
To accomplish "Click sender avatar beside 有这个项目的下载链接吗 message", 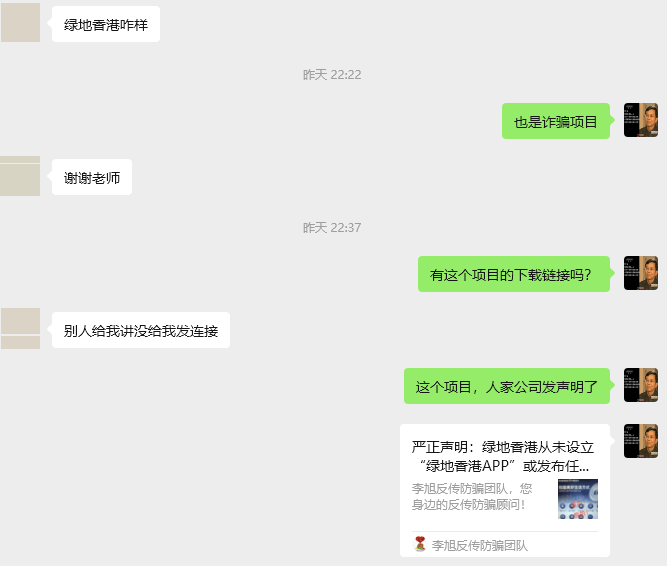I will (641, 273).
